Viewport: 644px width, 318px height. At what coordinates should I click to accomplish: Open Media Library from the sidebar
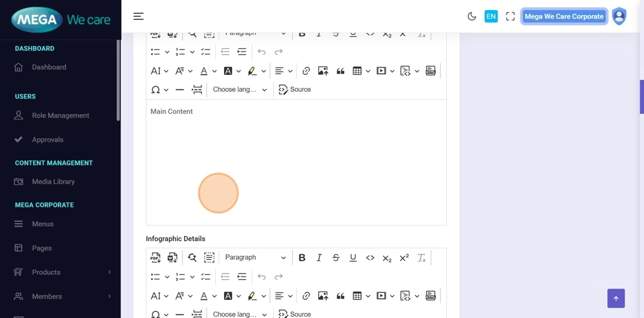[53, 182]
